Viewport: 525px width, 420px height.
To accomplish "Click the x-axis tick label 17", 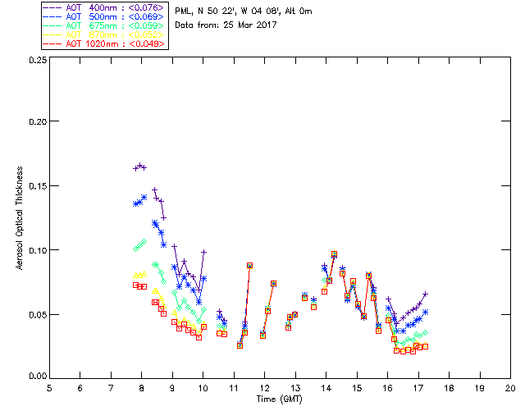I will click(x=418, y=388).
